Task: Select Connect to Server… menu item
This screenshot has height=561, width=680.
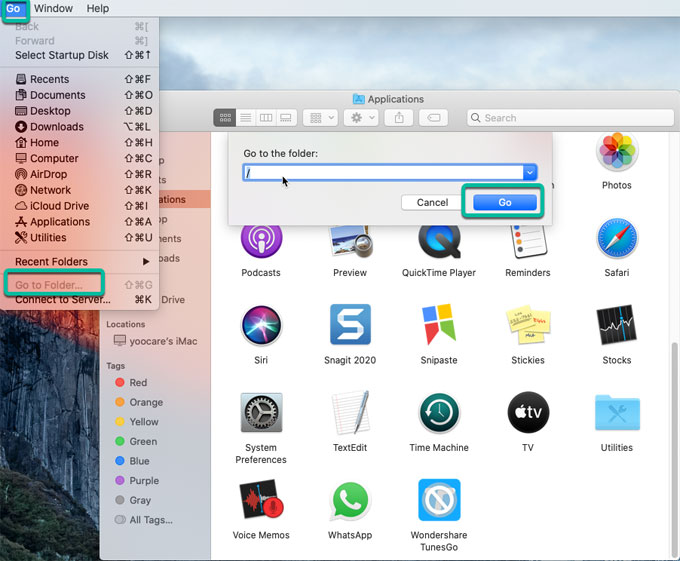Action: click(80, 300)
